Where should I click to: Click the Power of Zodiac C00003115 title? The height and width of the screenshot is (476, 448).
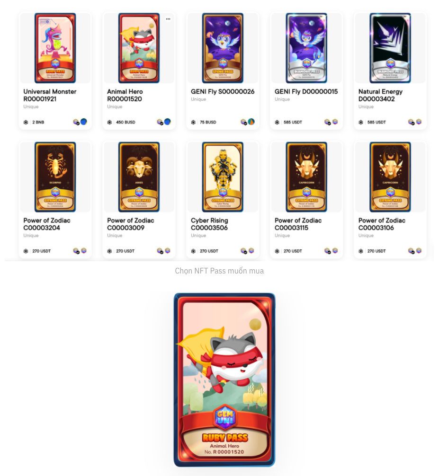[298, 224]
